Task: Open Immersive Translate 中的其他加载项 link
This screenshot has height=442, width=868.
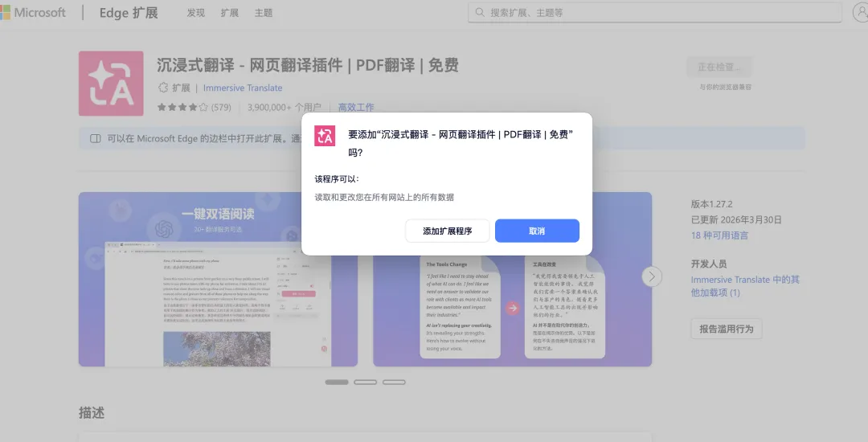Action: click(x=745, y=286)
